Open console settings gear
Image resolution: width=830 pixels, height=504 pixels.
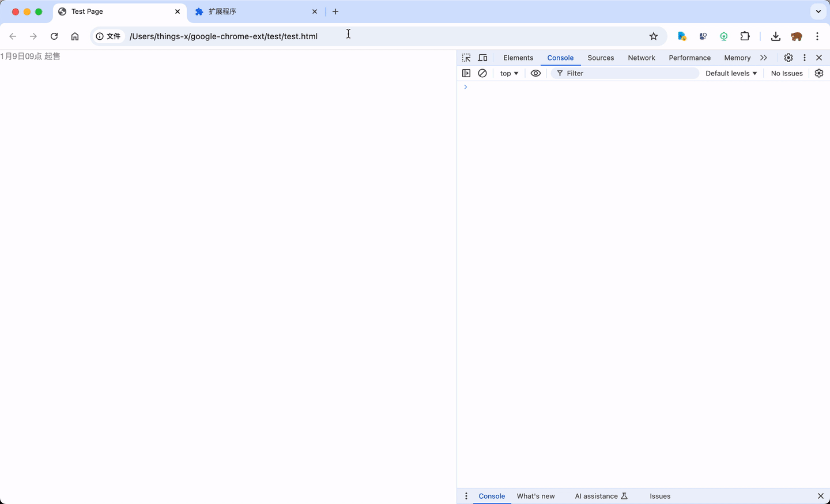819,73
